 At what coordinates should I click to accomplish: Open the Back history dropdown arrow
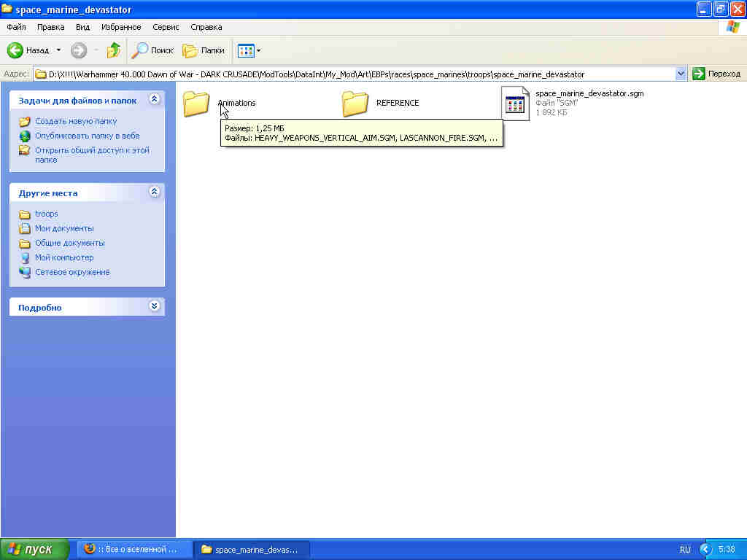pos(58,50)
